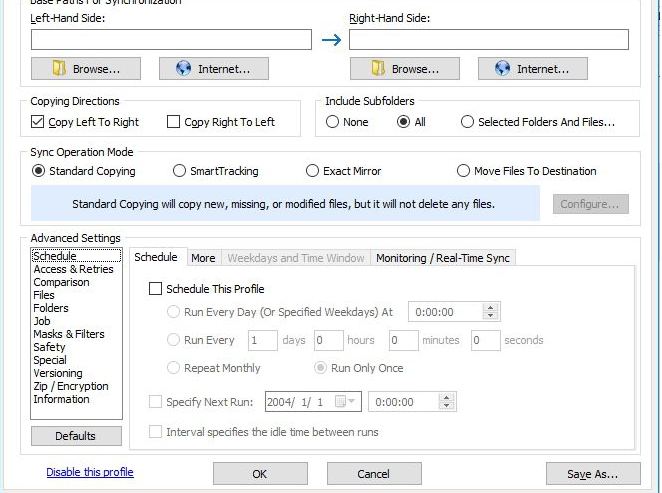Select Exact Mirror sync mode
Image resolution: width=662 pixels, height=493 pixels.
coord(312,171)
